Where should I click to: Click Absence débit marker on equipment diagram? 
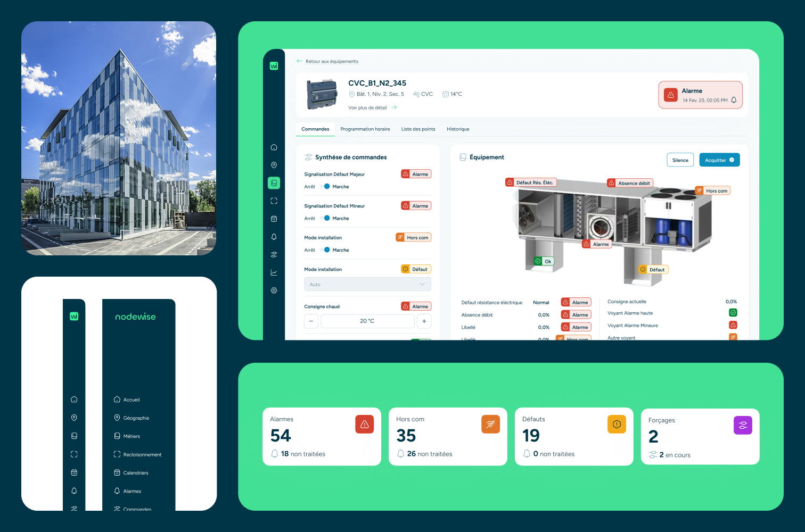tap(630, 183)
